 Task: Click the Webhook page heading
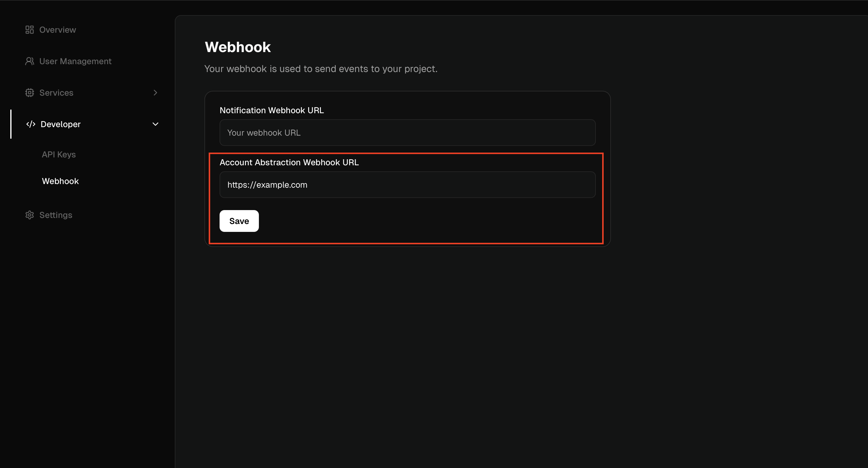tap(237, 47)
